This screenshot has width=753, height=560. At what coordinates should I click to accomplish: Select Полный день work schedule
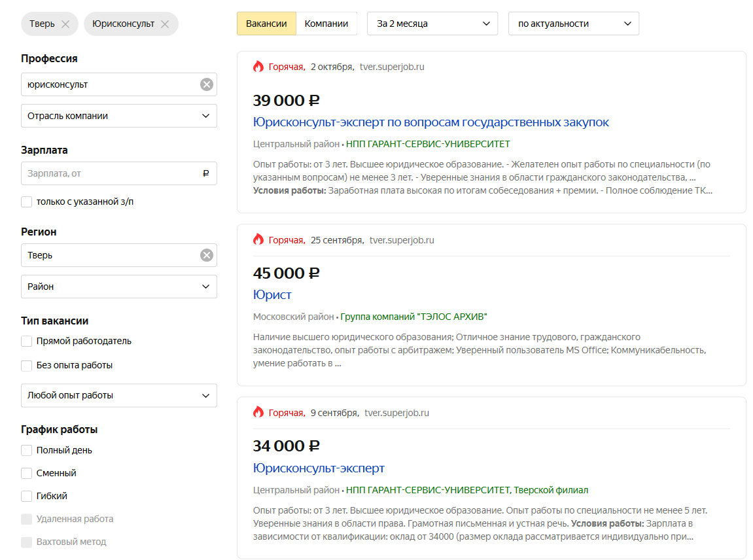27,450
